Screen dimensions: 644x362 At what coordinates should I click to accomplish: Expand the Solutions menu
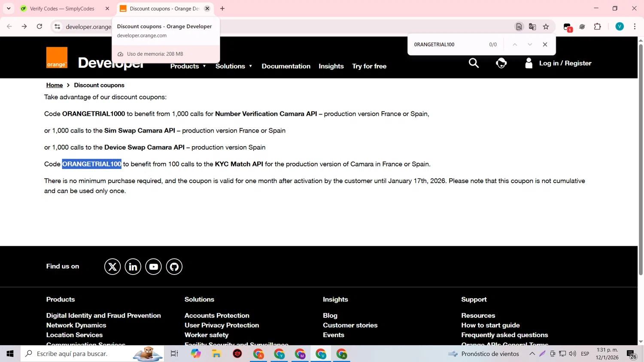(x=234, y=66)
